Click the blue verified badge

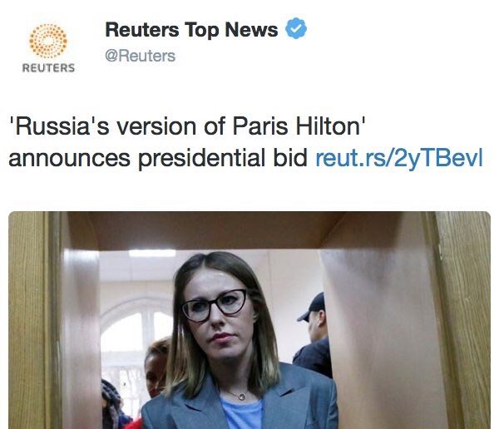[296, 29]
